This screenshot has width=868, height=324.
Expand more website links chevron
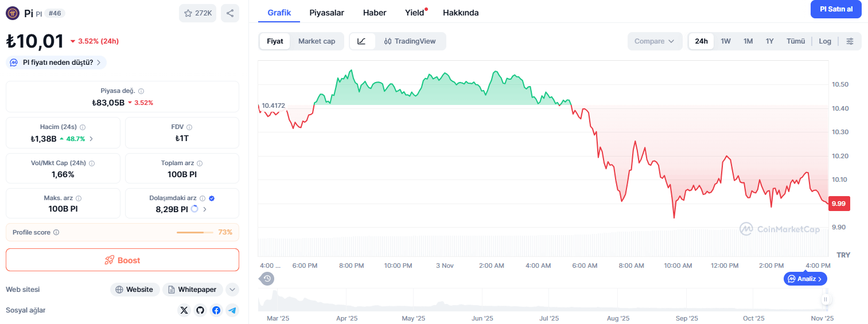232,290
